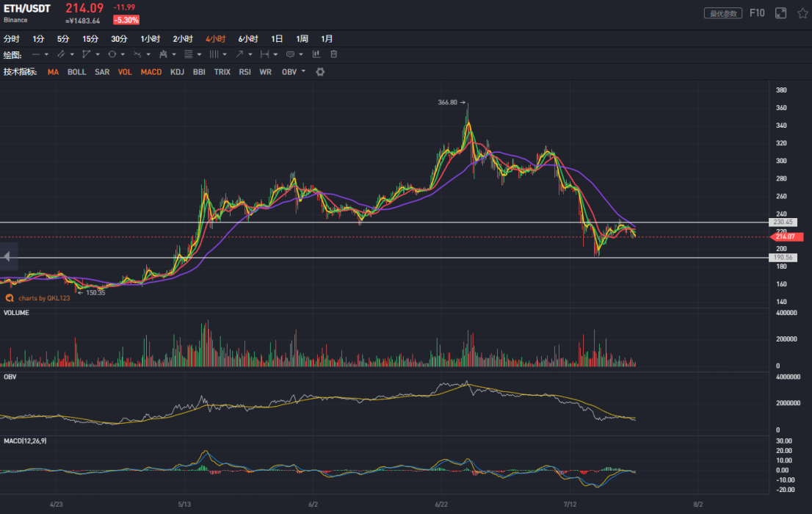Click the bar chart statistics icon
The image size is (812, 514).
pyautogui.click(x=316, y=54)
